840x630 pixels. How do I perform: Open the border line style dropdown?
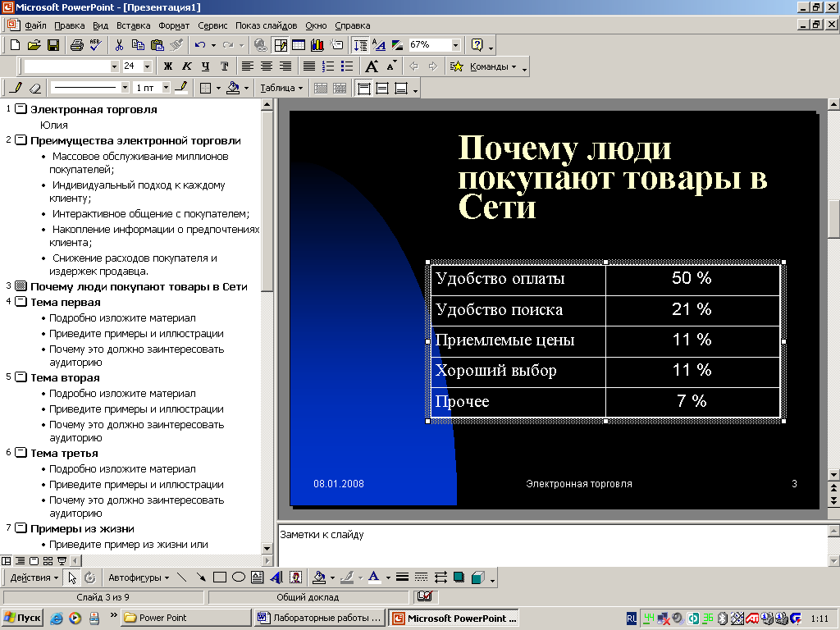pyautogui.click(x=125, y=87)
